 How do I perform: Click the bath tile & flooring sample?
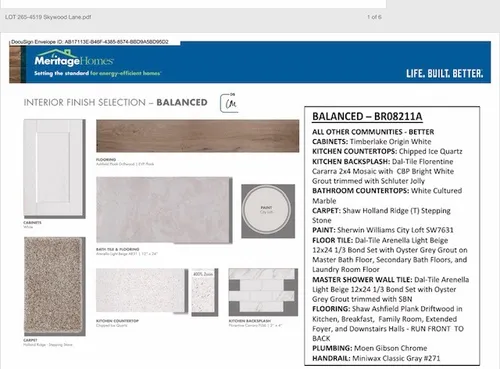pyautogui.click(x=164, y=210)
